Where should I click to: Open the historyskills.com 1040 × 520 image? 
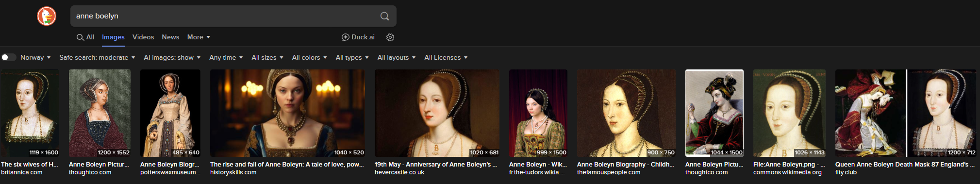[287, 113]
